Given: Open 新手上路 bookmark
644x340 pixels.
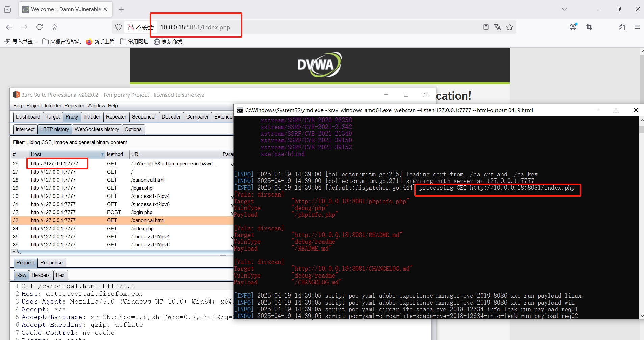Looking at the screenshot, I should tap(100, 42).
